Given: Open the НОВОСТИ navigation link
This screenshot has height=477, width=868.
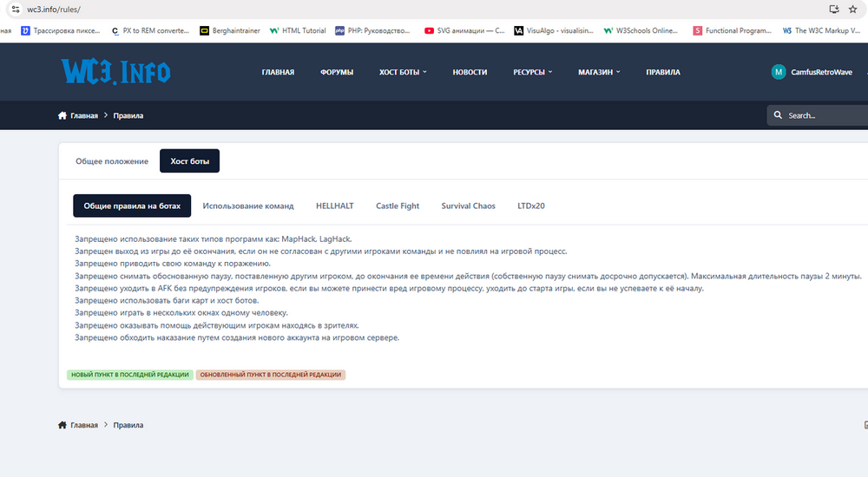Looking at the screenshot, I should click(x=470, y=72).
